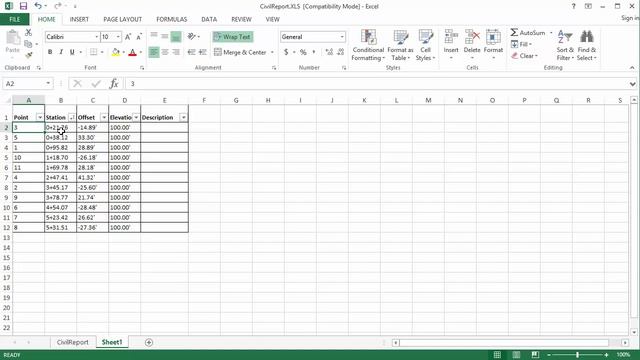Click the formula bar input
Screen dimensions: 640x360
point(377,84)
